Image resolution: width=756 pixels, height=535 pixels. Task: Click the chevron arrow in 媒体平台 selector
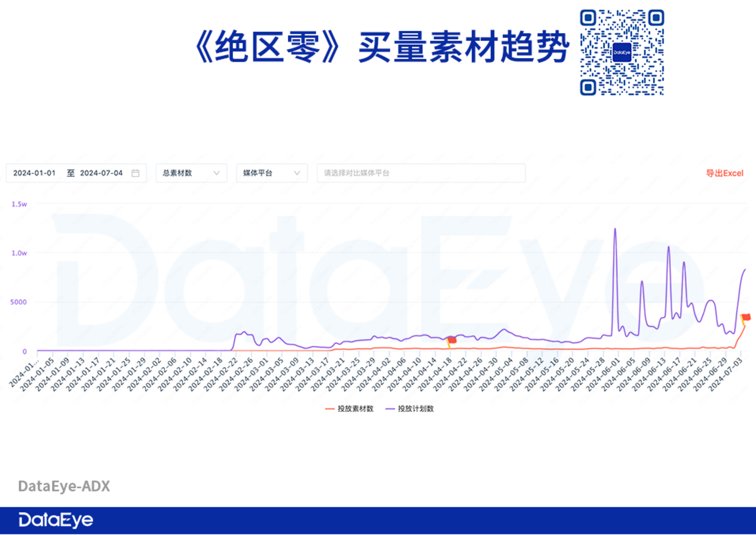click(297, 173)
